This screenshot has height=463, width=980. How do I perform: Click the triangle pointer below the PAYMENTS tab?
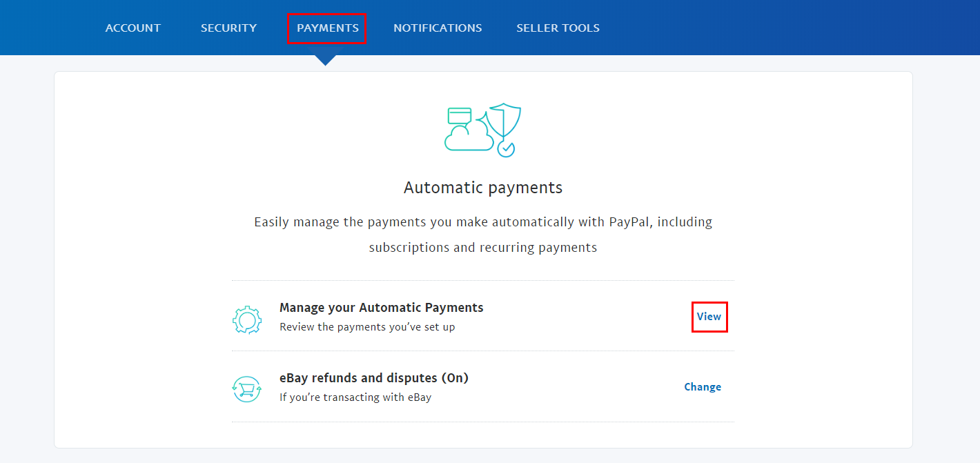click(x=325, y=60)
